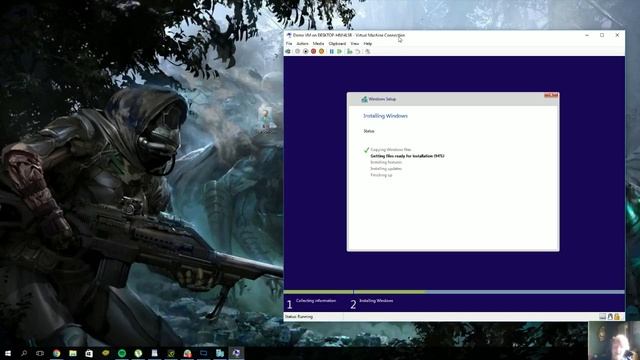This screenshot has height=360, width=640.
Task: Click the red Shut Down toolbar icon
Action: (x=313, y=51)
